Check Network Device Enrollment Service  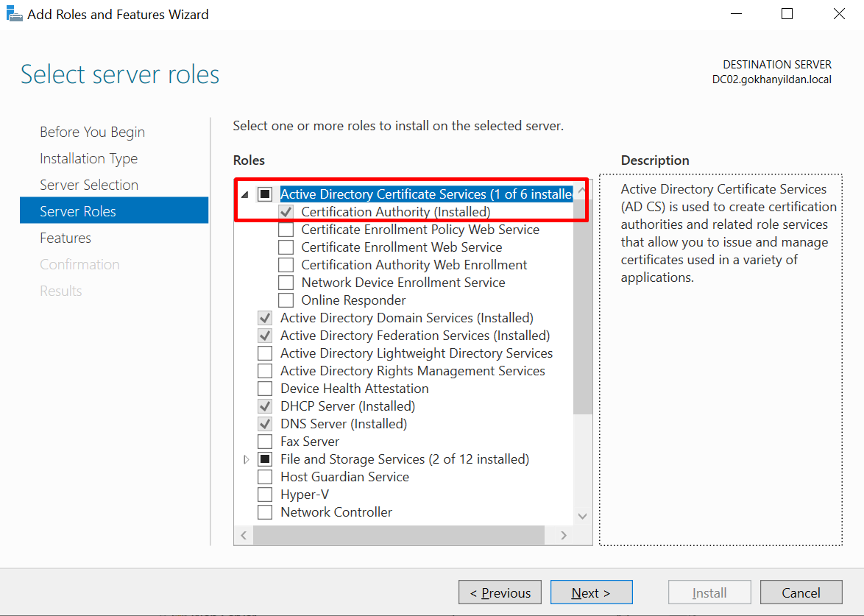click(286, 282)
